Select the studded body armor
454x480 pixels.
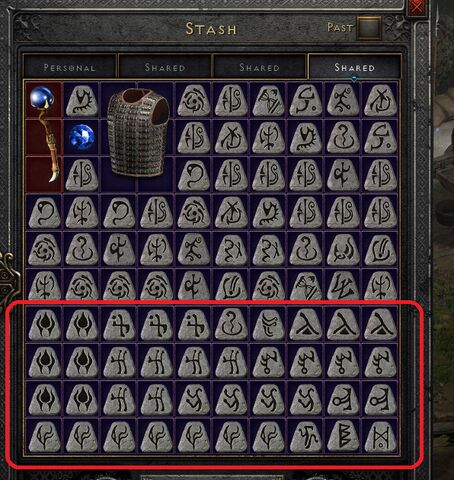[138, 133]
